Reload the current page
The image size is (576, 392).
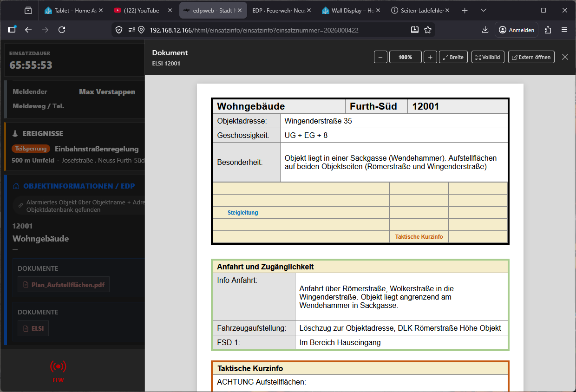coord(62,30)
